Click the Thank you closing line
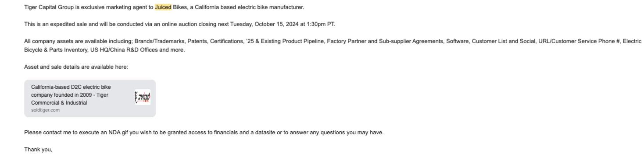Screen dimensions: 644x168 click(38, 150)
